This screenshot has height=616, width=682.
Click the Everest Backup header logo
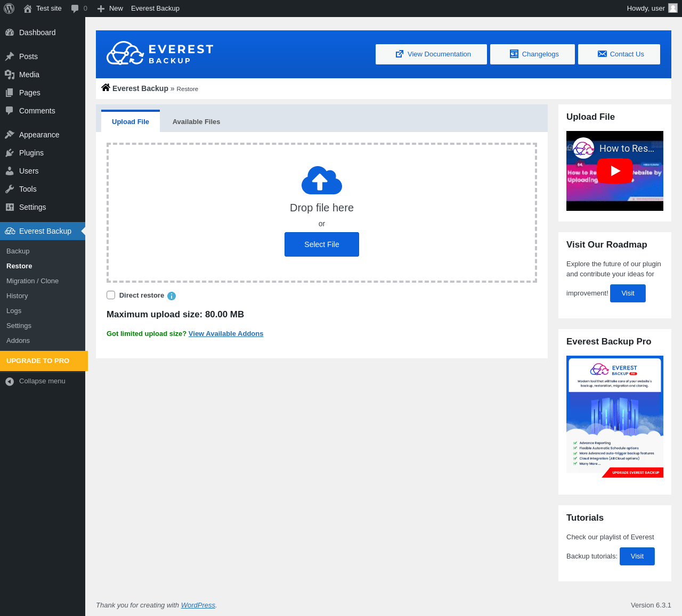[x=160, y=53]
